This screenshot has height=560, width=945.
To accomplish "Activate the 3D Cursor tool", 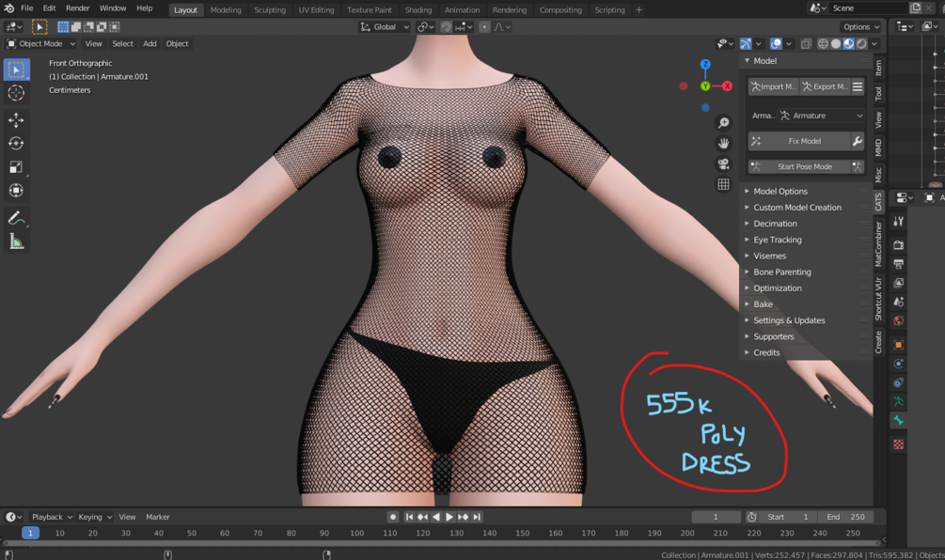I will (16, 93).
